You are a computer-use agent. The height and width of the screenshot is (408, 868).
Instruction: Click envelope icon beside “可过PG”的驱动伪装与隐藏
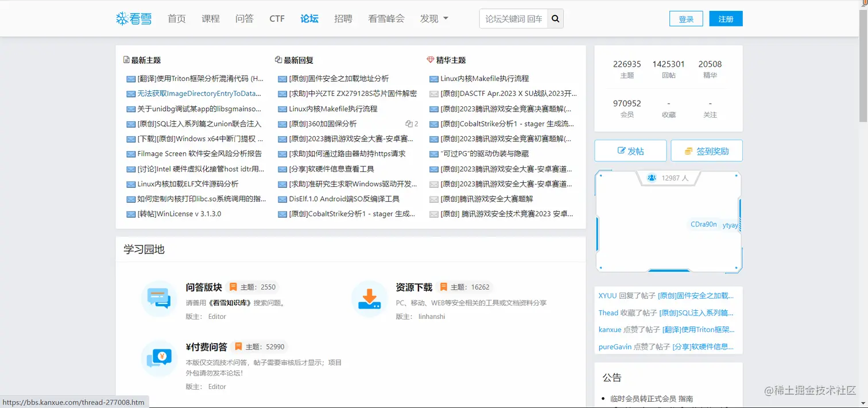click(434, 154)
